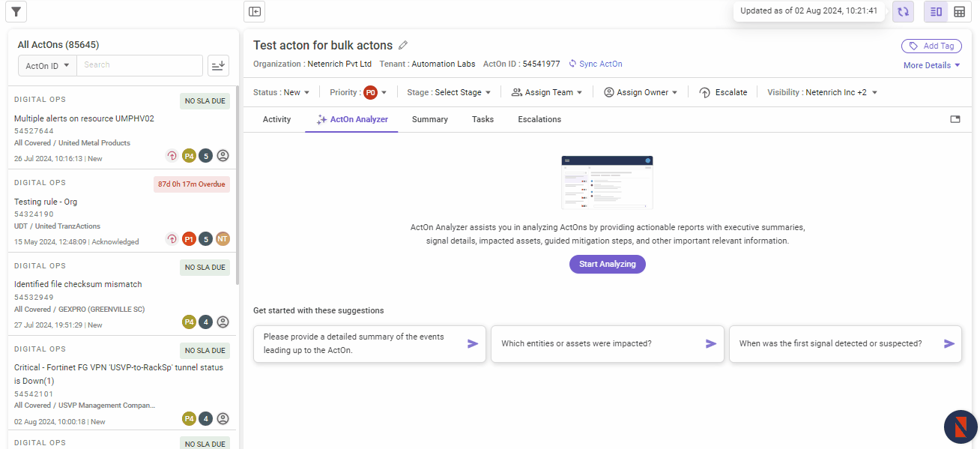Open the Fortinet FG VPN tunnel ActOn

(118, 374)
